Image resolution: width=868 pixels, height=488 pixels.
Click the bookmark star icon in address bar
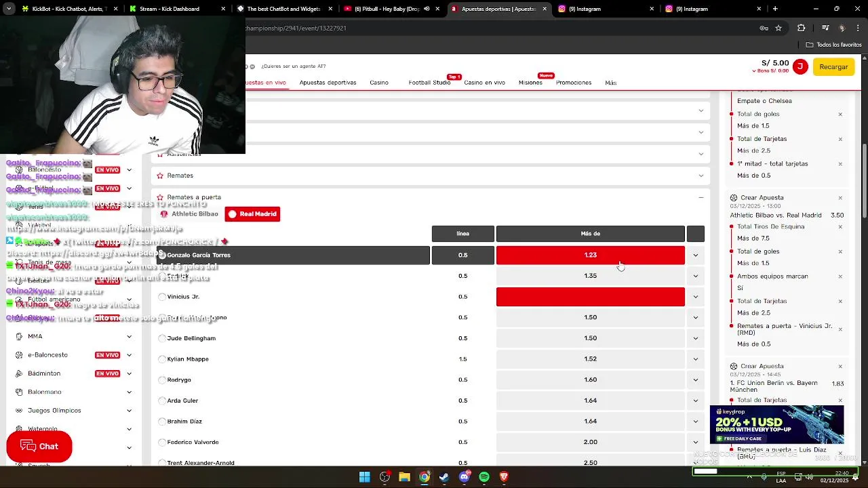(778, 28)
